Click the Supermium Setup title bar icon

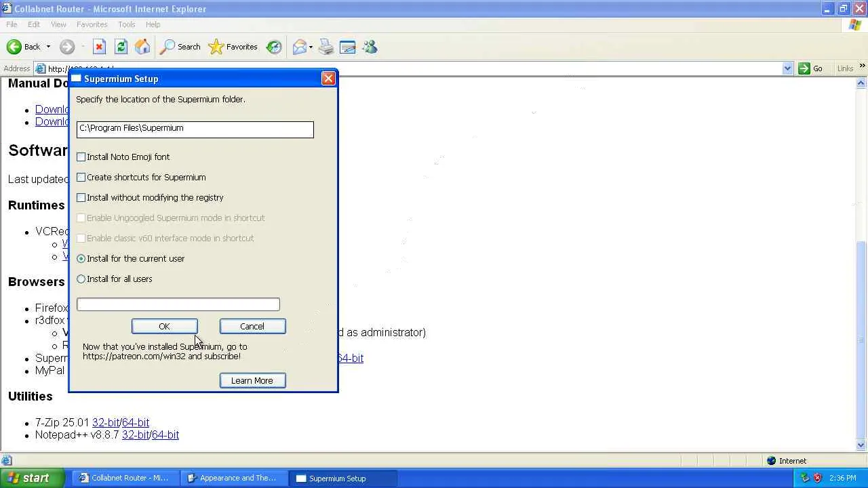[x=77, y=79]
